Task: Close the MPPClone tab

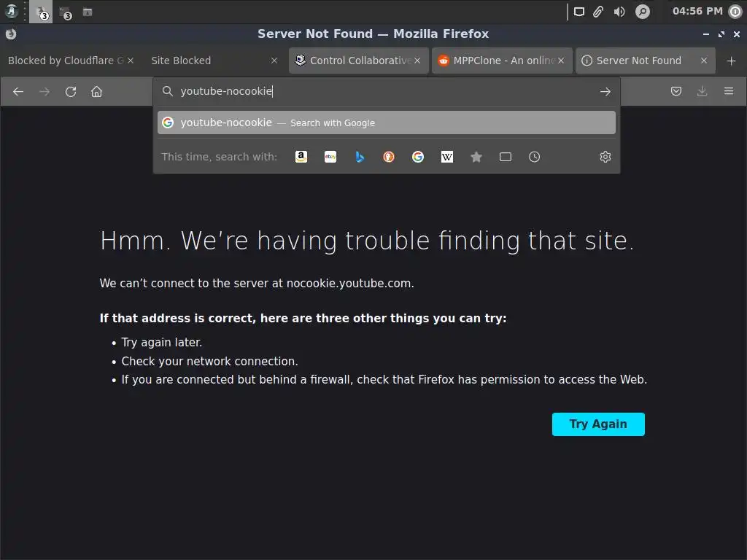Action: tap(561, 61)
